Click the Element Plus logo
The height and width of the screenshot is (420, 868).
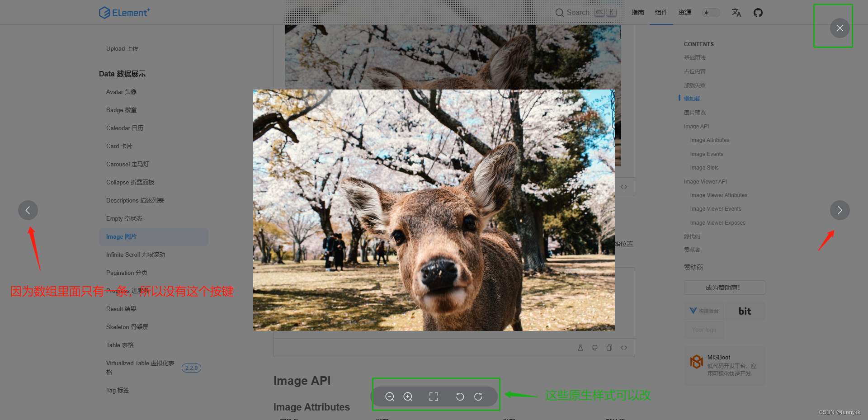pos(124,12)
